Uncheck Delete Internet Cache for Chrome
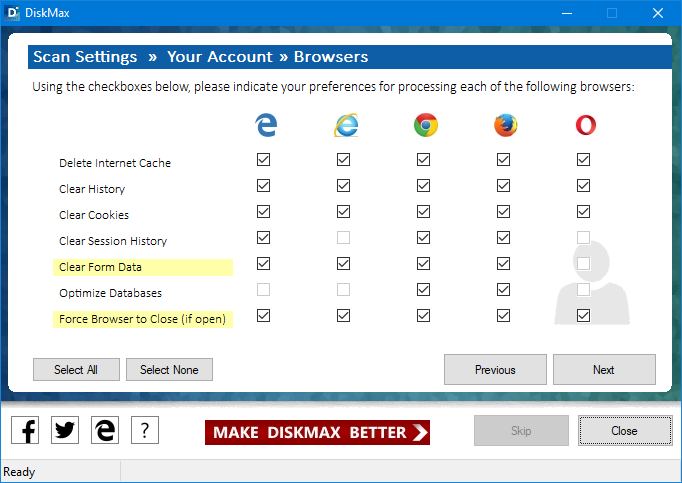The width and height of the screenshot is (682, 483). click(x=423, y=160)
